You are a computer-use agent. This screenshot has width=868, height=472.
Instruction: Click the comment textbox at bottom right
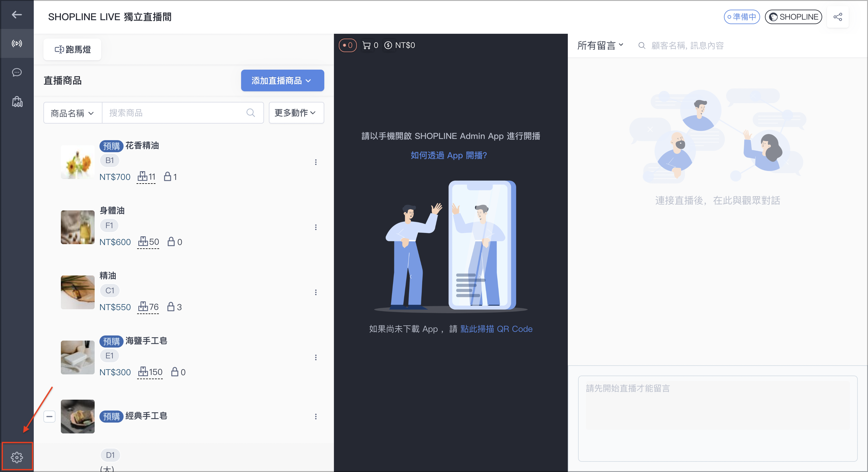tap(717, 418)
